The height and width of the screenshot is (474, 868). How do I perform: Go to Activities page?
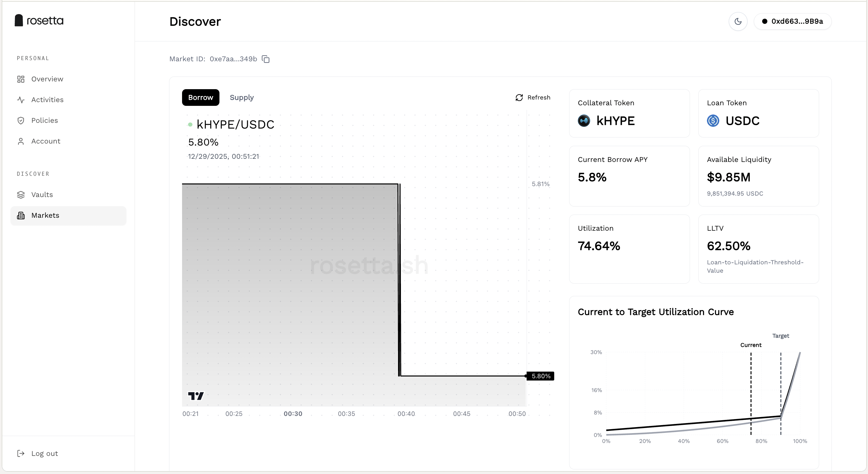pyautogui.click(x=47, y=100)
